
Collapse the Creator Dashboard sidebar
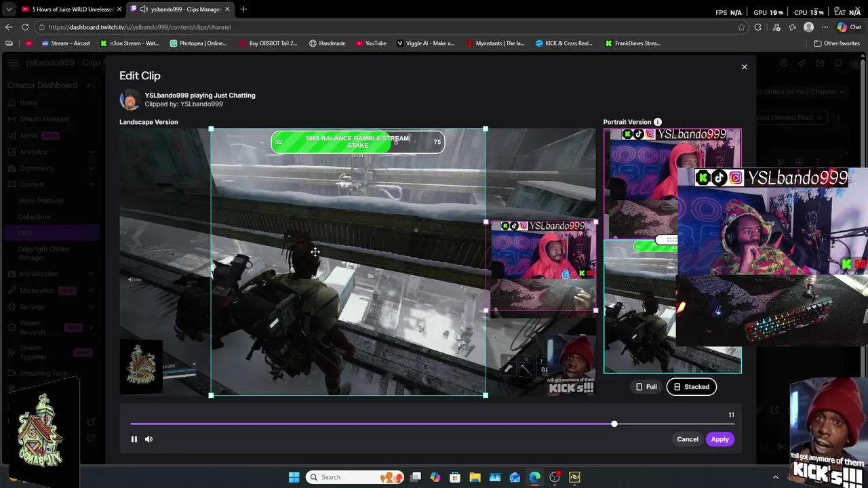[90, 85]
